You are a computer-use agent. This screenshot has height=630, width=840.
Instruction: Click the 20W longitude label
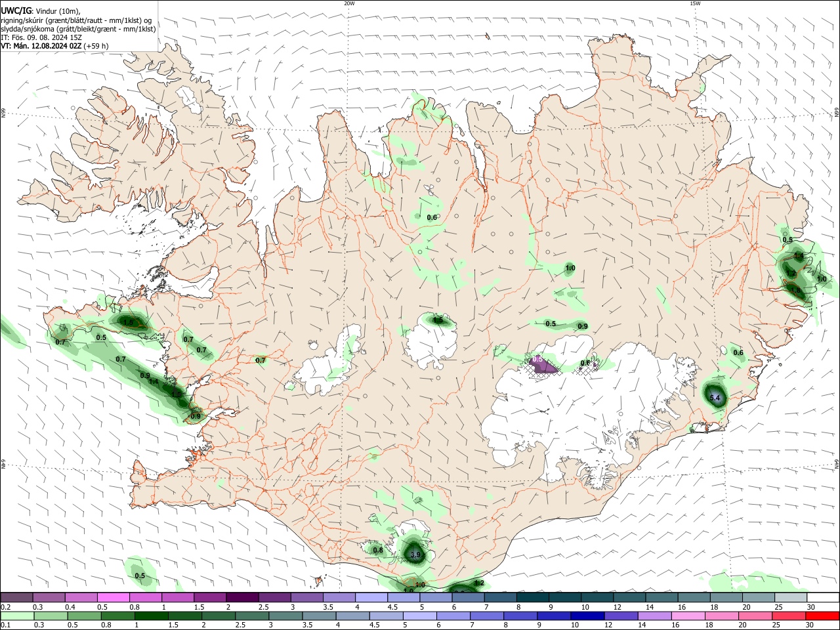[349, 3]
